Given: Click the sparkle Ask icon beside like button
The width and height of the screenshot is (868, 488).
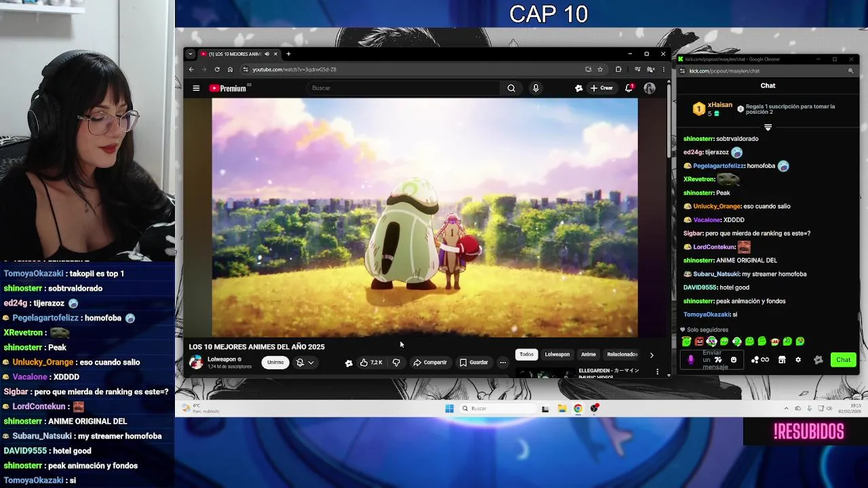Looking at the screenshot, I should tap(349, 363).
